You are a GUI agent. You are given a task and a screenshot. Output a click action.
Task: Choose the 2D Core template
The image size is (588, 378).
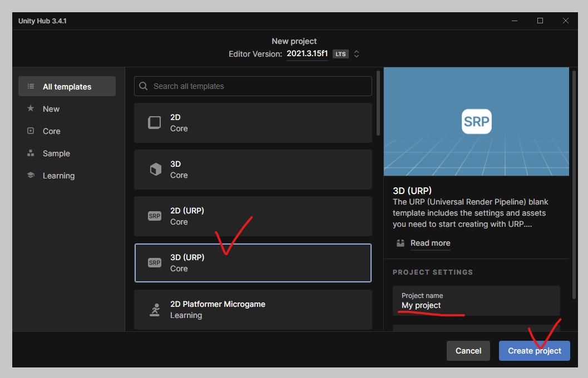pyautogui.click(x=253, y=123)
